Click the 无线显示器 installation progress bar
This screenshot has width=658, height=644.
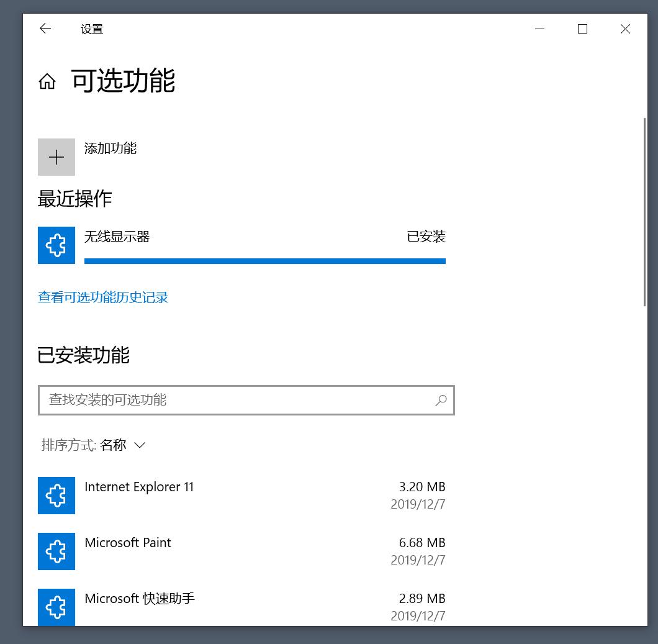265,261
